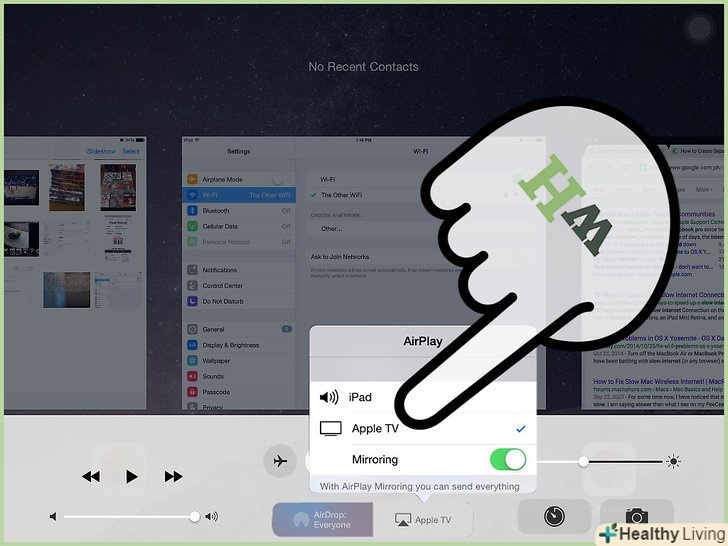Open Bluetooth in Settings sidebar

239,211
